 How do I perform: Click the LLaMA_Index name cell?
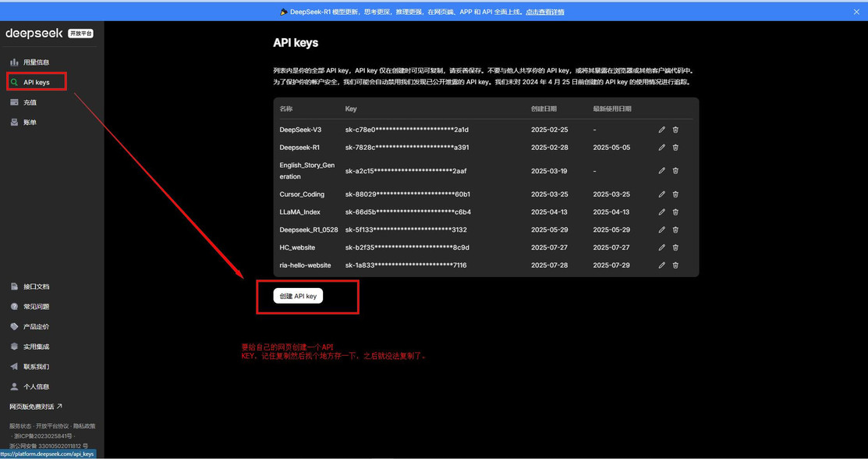[x=300, y=212]
